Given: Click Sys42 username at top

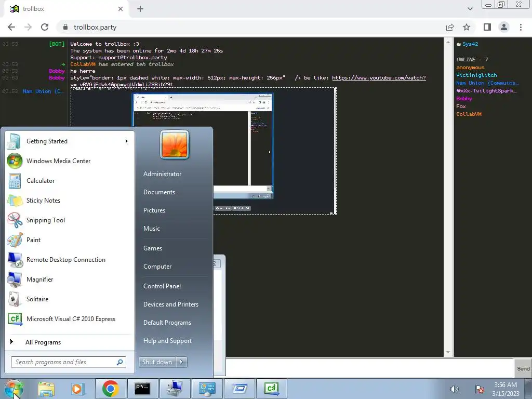Looking at the screenshot, I should click(x=470, y=44).
